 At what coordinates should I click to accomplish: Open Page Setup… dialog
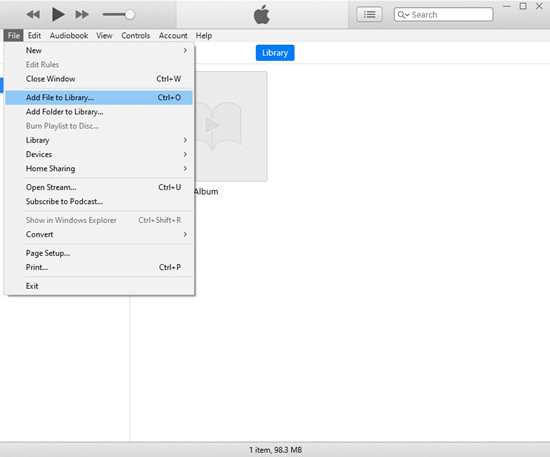click(x=99, y=253)
